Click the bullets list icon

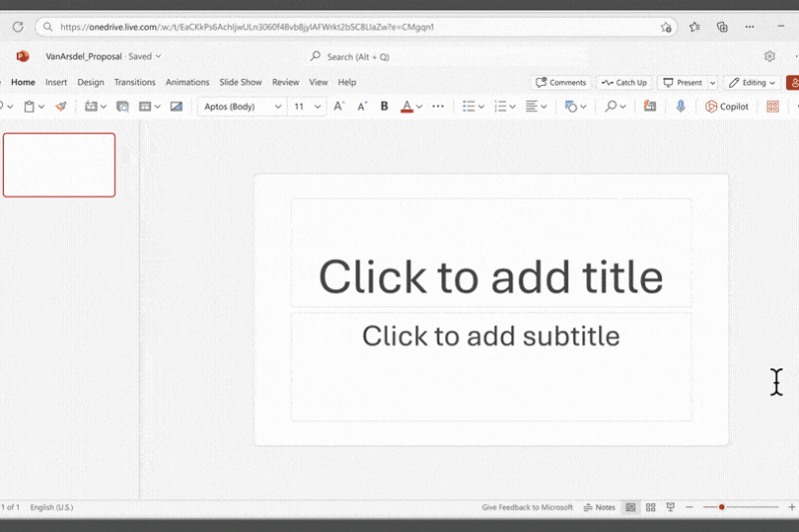point(468,107)
